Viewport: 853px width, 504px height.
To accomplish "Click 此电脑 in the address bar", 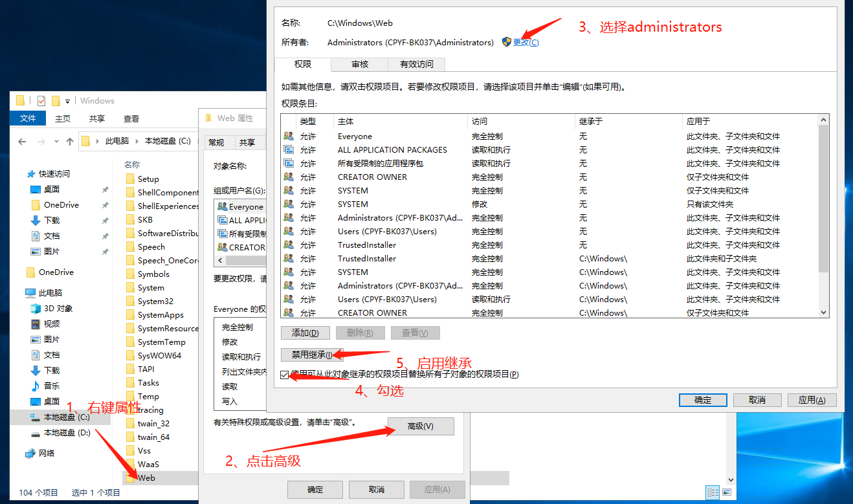I will click(117, 142).
